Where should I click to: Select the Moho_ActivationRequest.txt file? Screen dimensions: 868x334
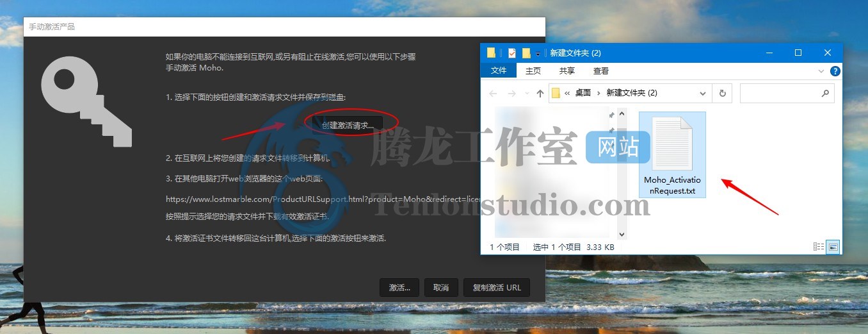pos(672,154)
